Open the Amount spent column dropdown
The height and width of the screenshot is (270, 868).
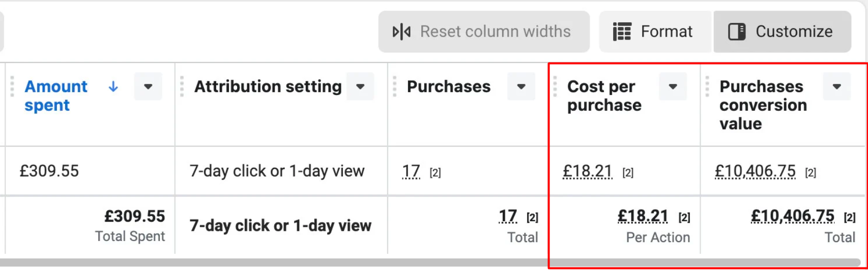point(148,87)
